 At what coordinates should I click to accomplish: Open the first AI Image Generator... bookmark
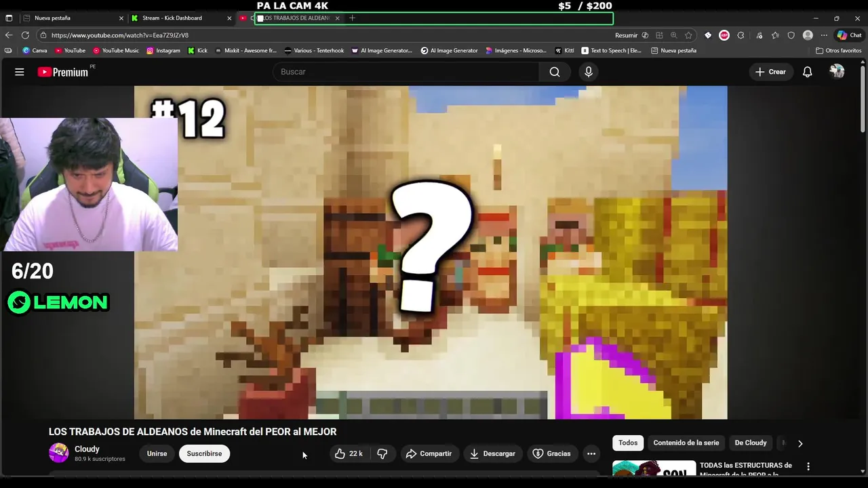[x=382, y=51]
